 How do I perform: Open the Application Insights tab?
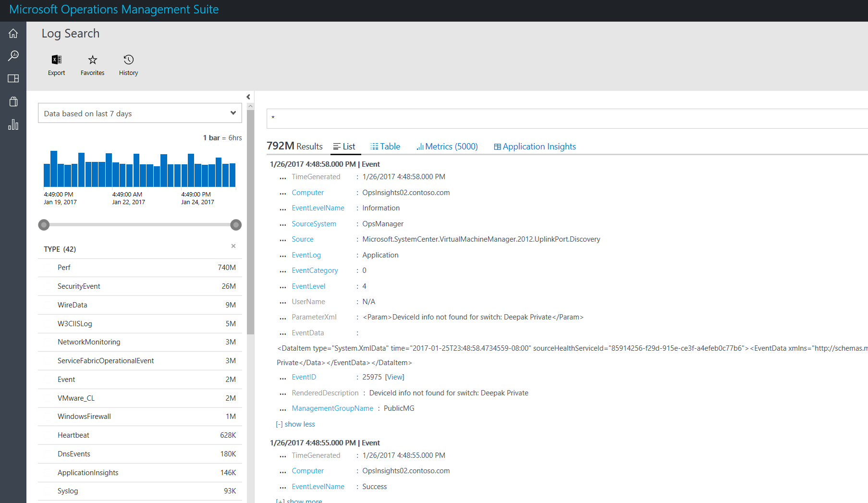pyautogui.click(x=535, y=147)
